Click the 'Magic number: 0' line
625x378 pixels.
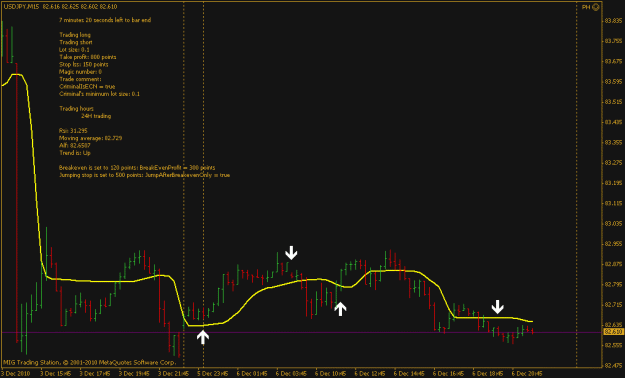pyautogui.click(x=81, y=72)
